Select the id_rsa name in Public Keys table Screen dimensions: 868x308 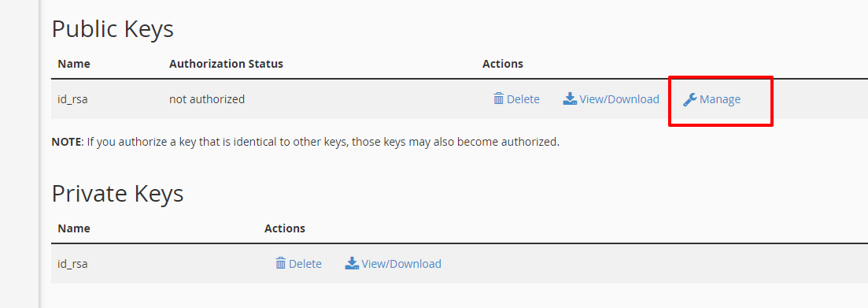click(x=72, y=100)
